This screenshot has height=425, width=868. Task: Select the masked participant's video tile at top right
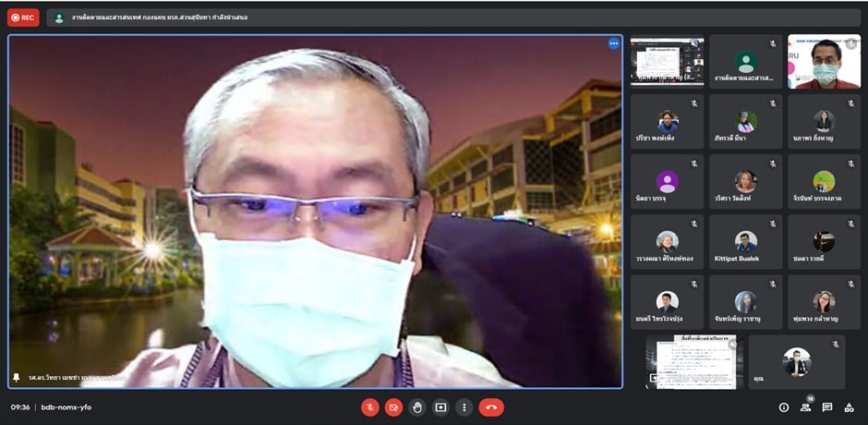click(824, 62)
